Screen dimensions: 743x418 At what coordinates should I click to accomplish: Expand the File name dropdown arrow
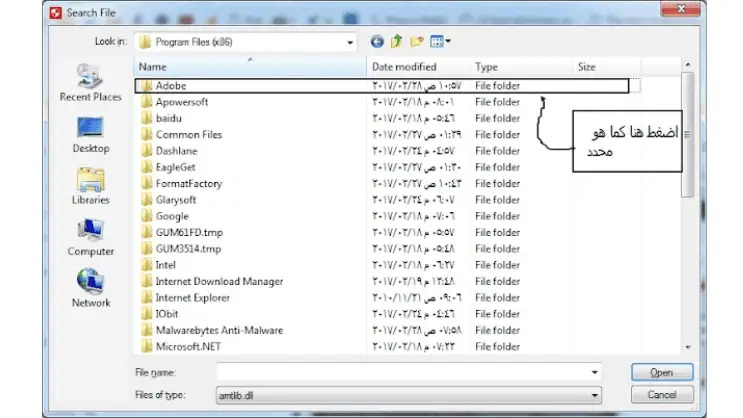[594, 373]
